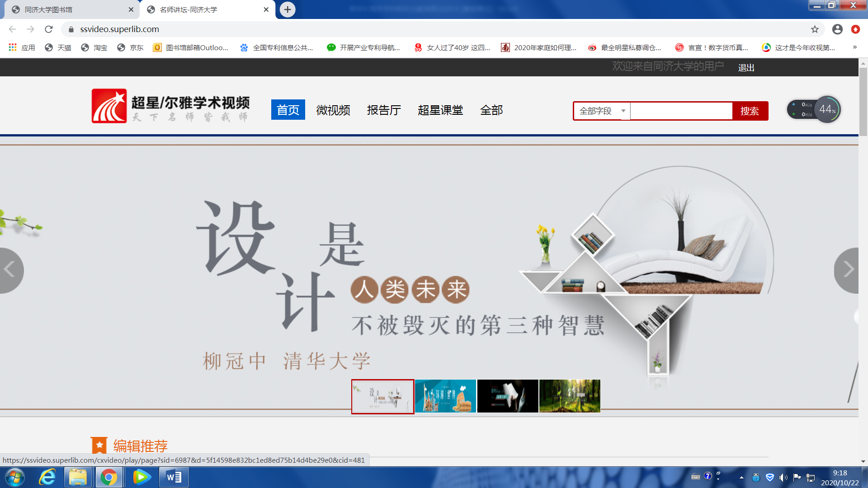This screenshot has width=868, height=488.
Task: Click the network tray icon
Action: tap(811, 477)
